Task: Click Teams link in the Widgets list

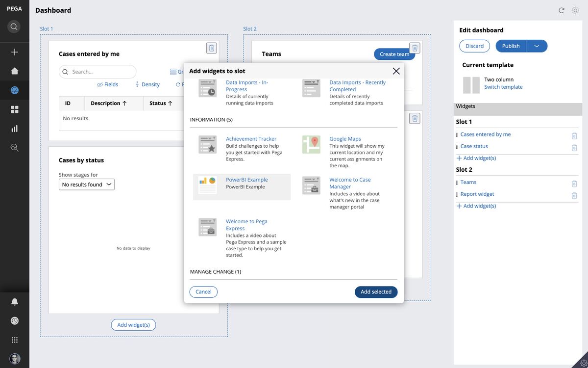Action: click(x=468, y=182)
